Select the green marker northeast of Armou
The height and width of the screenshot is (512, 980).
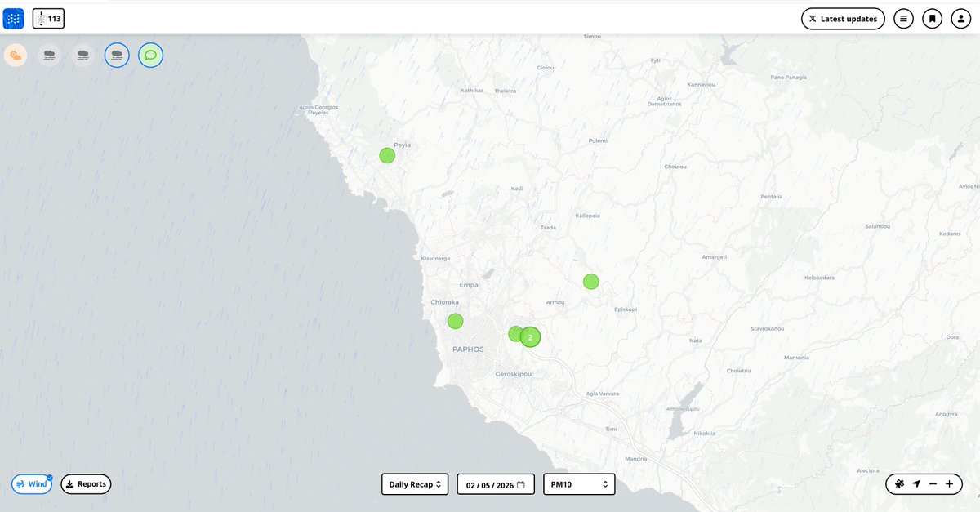click(591, 282)
